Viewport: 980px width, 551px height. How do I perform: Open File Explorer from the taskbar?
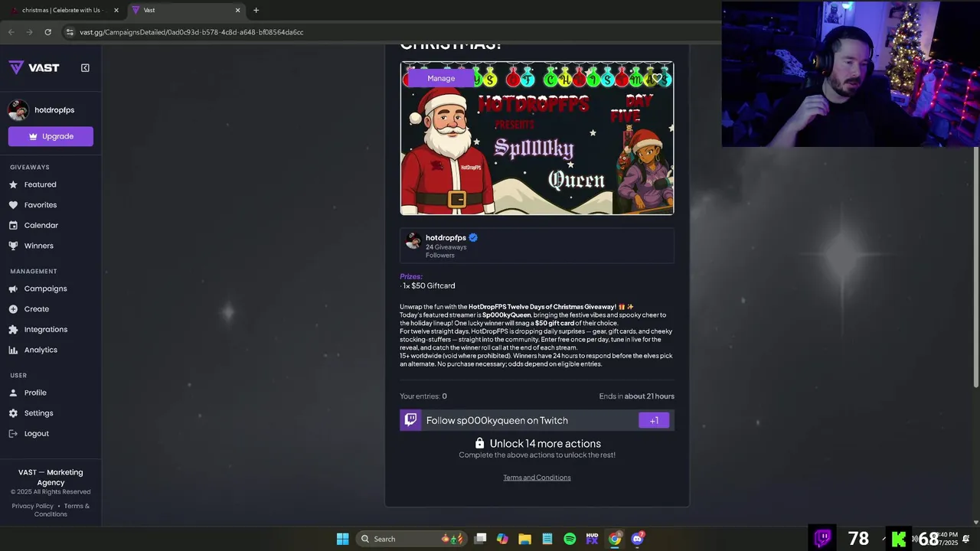(524, 539)
